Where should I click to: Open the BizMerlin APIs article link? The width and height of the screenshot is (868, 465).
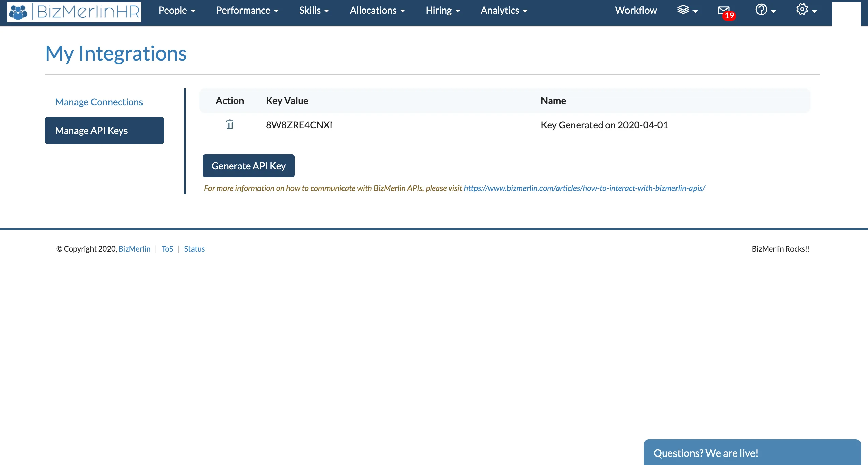pos(584,188)
